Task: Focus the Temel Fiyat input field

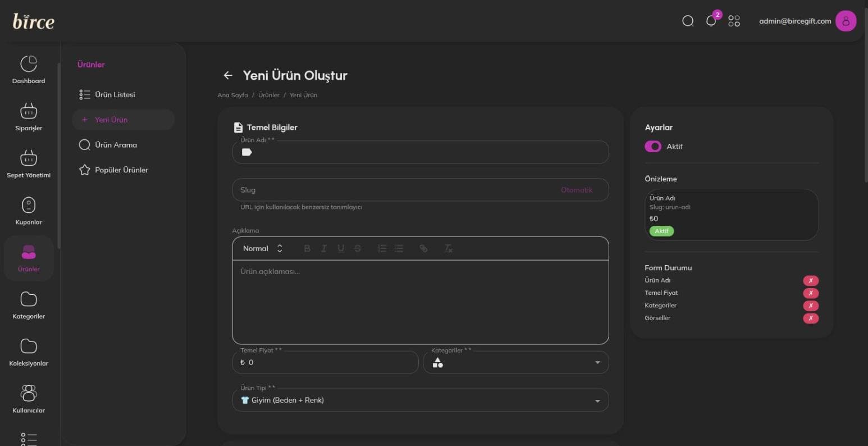Action: click(326, 363)
